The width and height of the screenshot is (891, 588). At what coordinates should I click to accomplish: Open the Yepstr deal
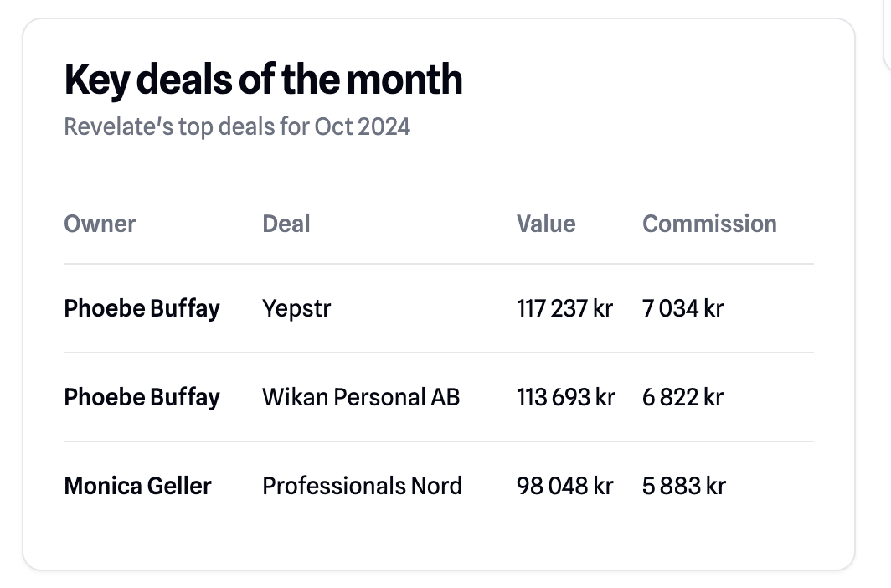[296, 308]
